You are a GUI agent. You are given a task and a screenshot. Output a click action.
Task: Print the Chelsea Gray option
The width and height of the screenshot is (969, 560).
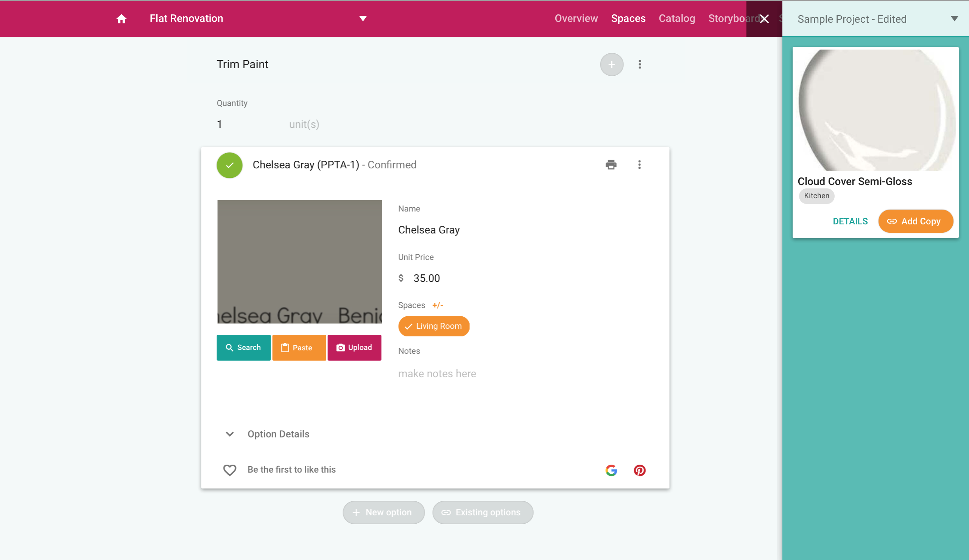(611, 165)
